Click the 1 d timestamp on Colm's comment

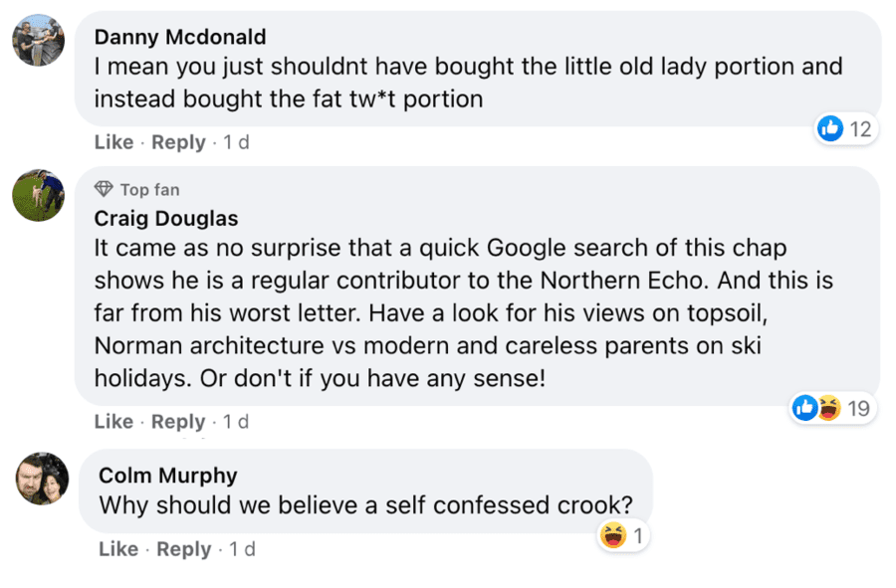click(x=242, y=549)
